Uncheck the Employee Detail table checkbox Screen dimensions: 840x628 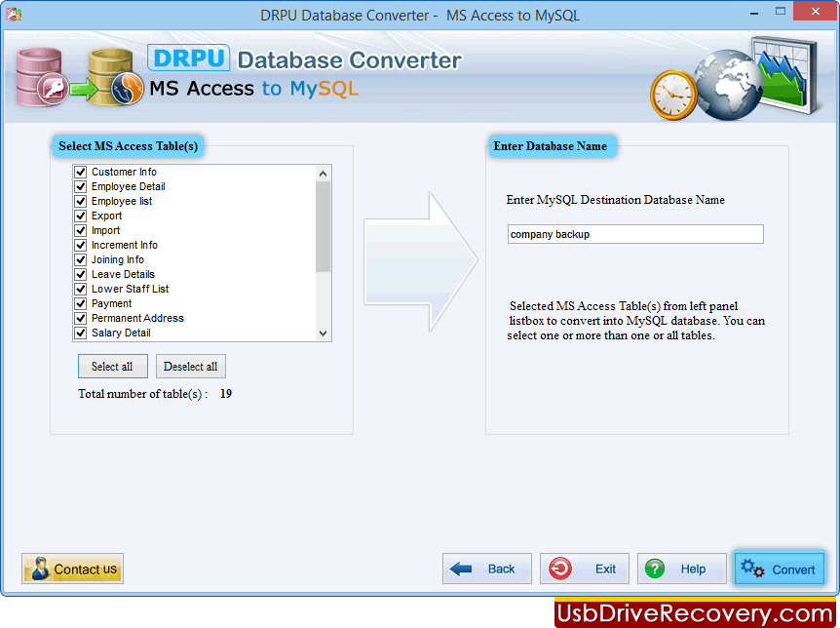click(x=80, y=186)
